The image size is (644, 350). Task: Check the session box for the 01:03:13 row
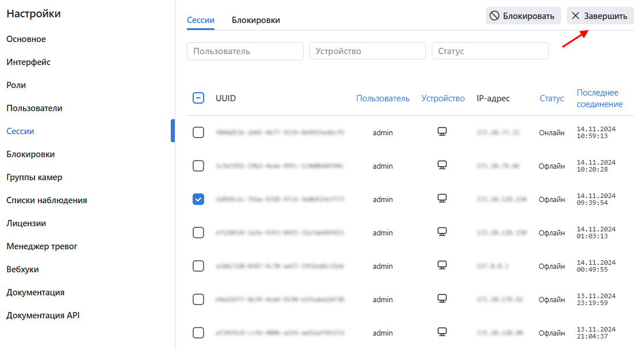(198, 233)
